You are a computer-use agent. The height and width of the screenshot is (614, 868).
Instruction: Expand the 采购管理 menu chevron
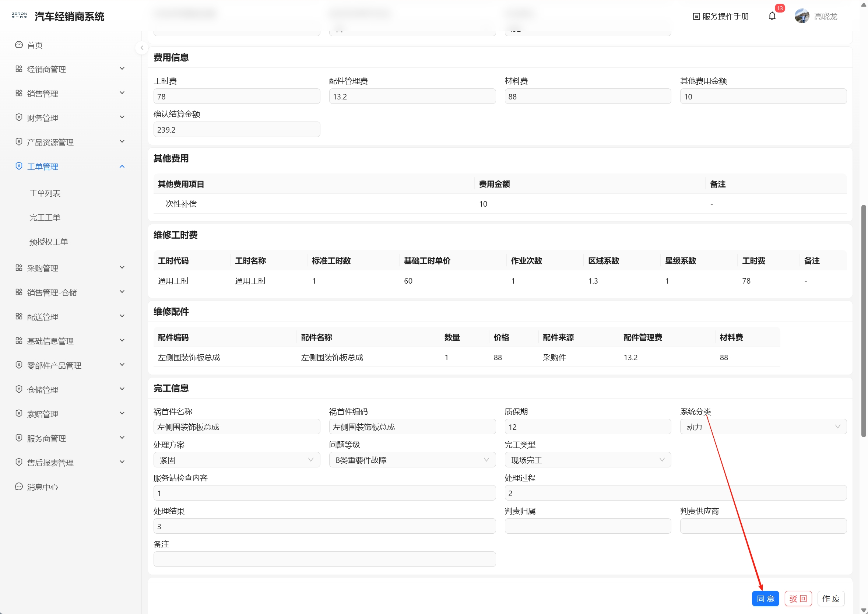122,267
